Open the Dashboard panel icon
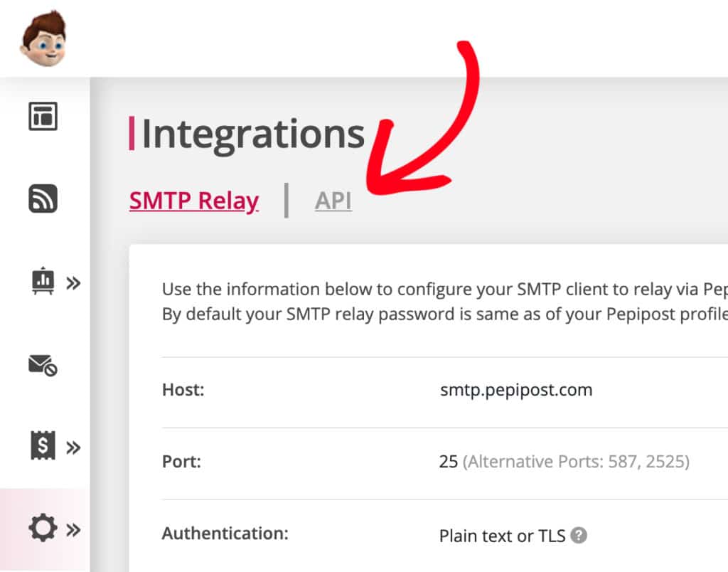Screen dimensions: 728x572 [43, 116]
